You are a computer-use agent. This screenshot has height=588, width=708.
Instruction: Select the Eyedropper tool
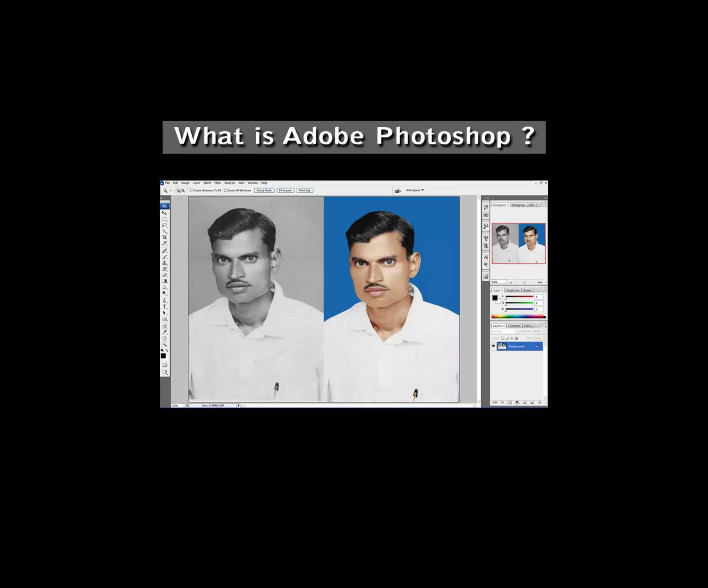pyautogui.click(x=165, y=332)
